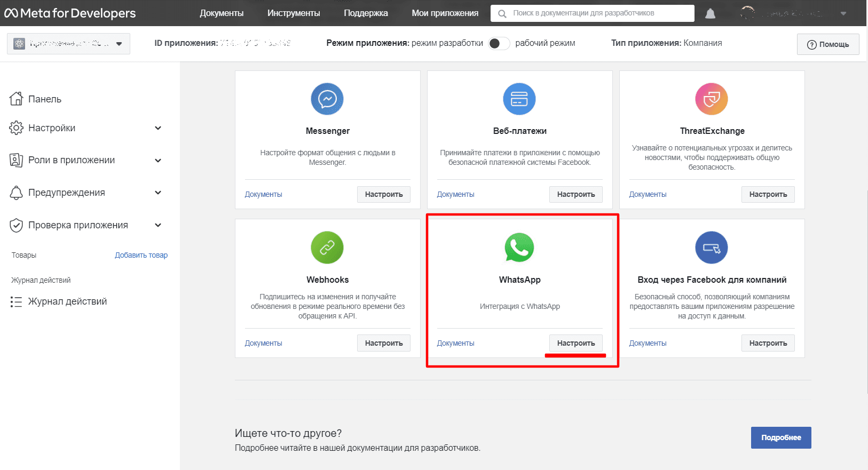Viewport: 868px width, 470px height.
Task: Click the Meta for Developers logo
Action: [x=70, y=13]
